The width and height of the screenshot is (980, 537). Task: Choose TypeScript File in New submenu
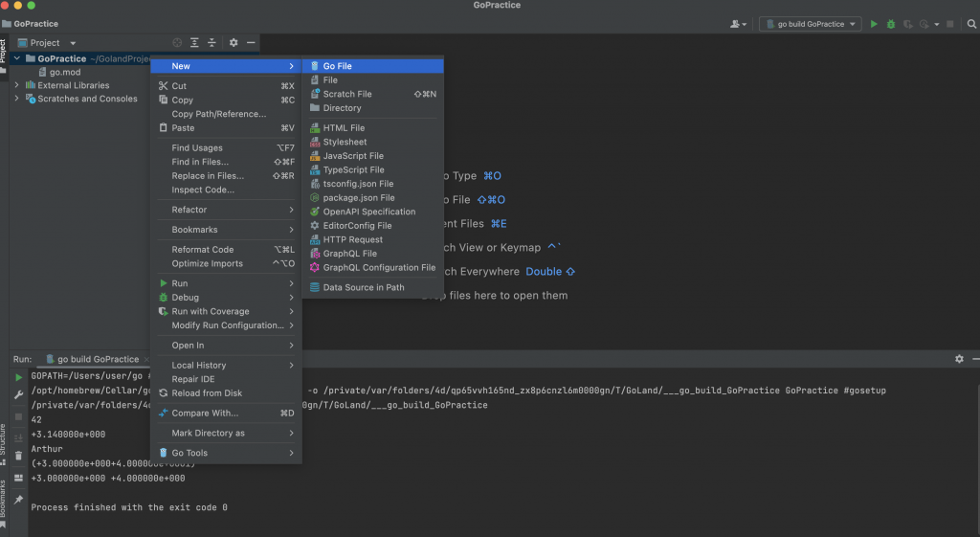[372, 169]
